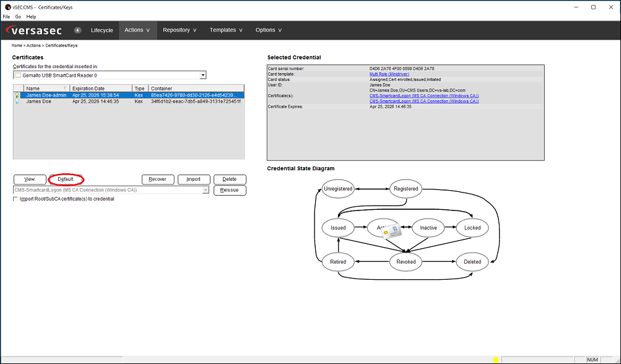Viewport: 621px width, 364px height.
Task: Click the Versasec logo
Action: (x=34, y=30)
